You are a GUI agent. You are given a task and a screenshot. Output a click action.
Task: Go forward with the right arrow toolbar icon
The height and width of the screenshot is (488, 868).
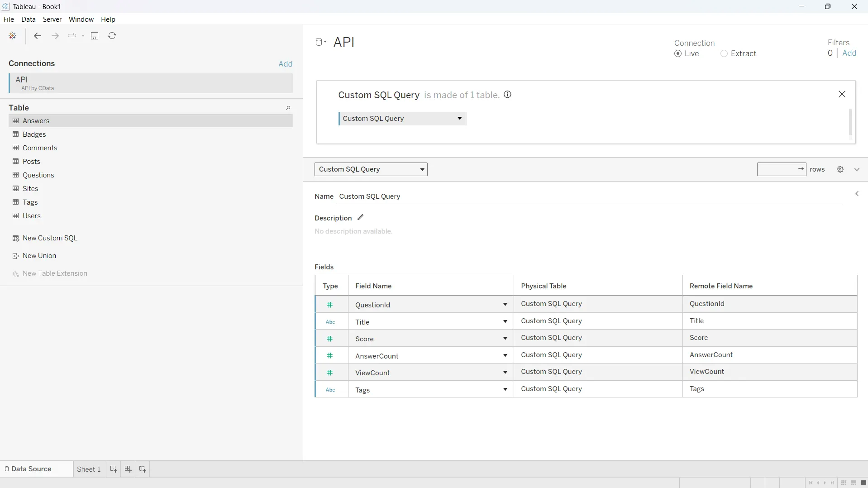tap(55, 36)
